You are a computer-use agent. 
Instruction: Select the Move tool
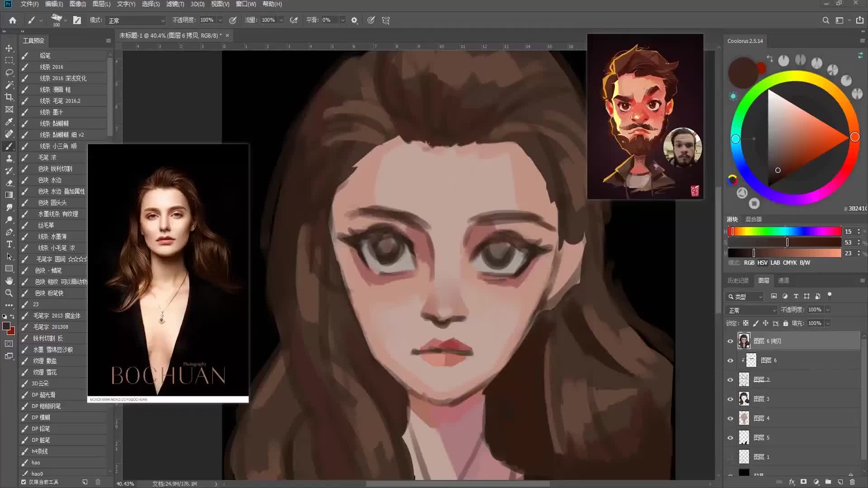[9, 48]
